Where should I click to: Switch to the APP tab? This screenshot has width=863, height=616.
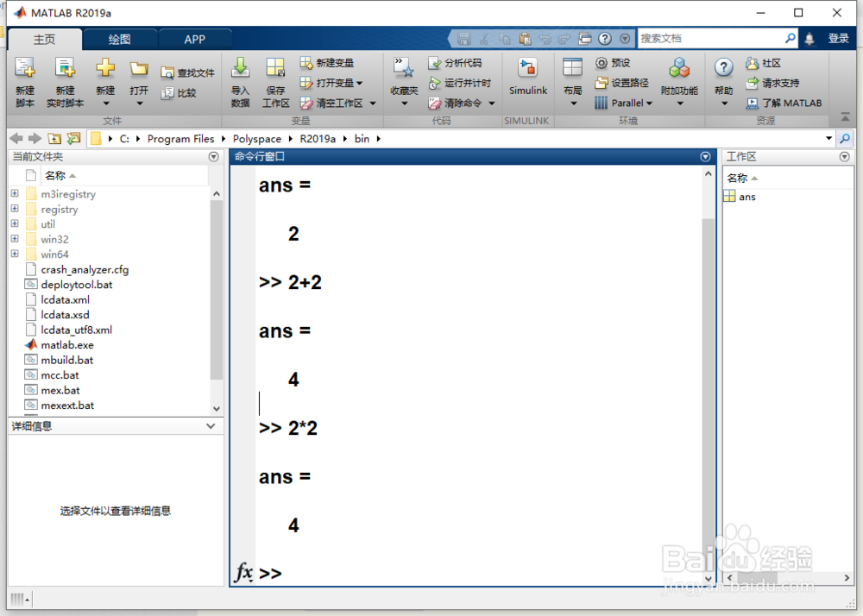[195, 40]
